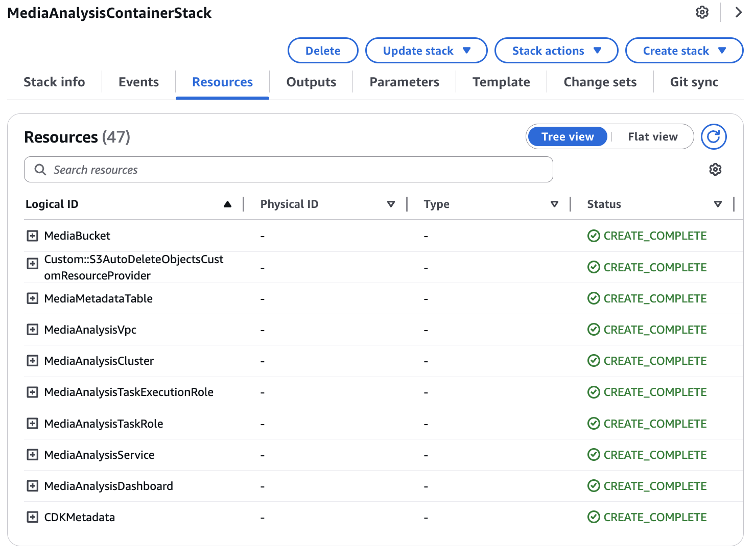Click the MediaAnalysisTaskRole logical ID text
The width and height of the screenshot is (755, 560).
[x=104, y=424]
